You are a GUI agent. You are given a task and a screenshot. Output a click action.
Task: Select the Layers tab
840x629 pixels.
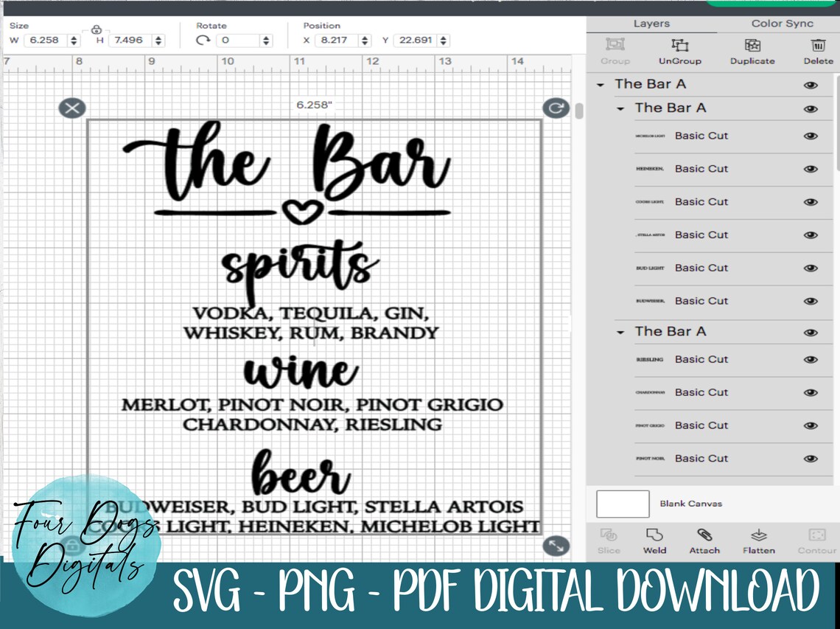coord(651,23)
